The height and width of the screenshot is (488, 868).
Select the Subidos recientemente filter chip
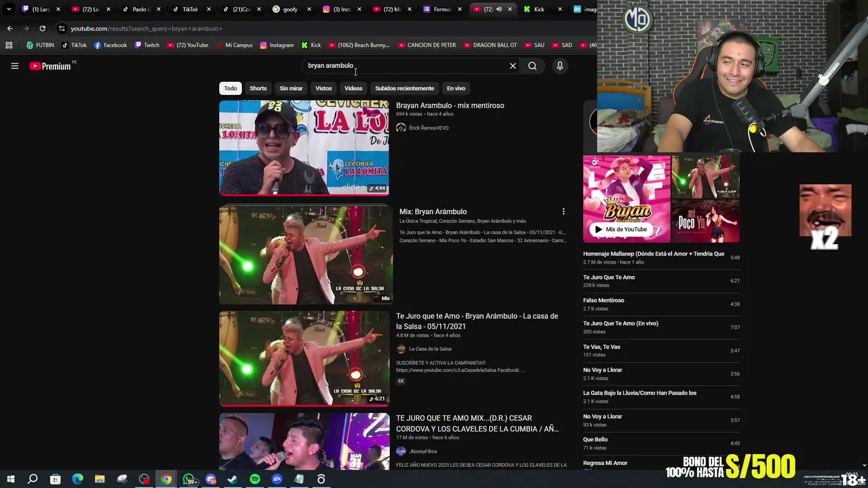tap(405, 88)
